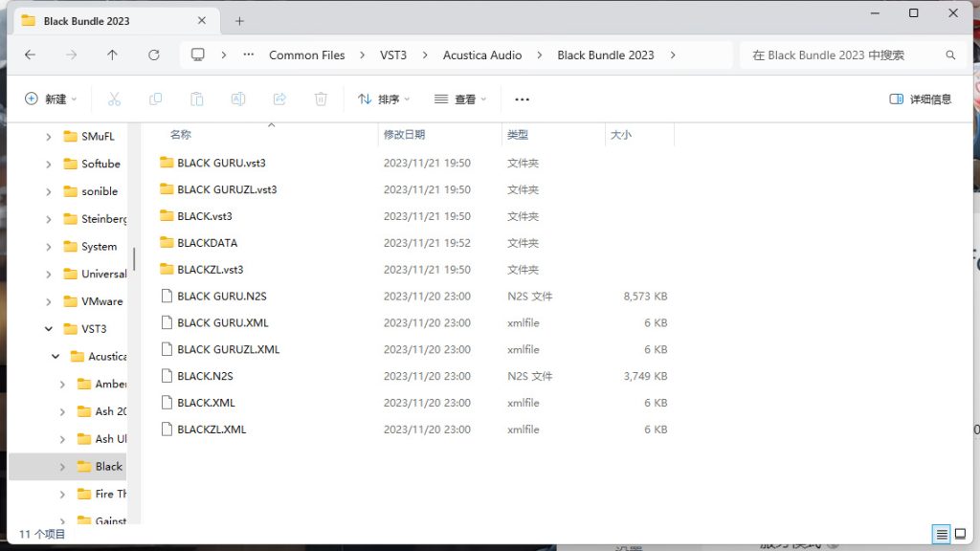Open the 排序 sort dropdown
The width and height of the screenshot is (980, 551).
coord(383,99)
